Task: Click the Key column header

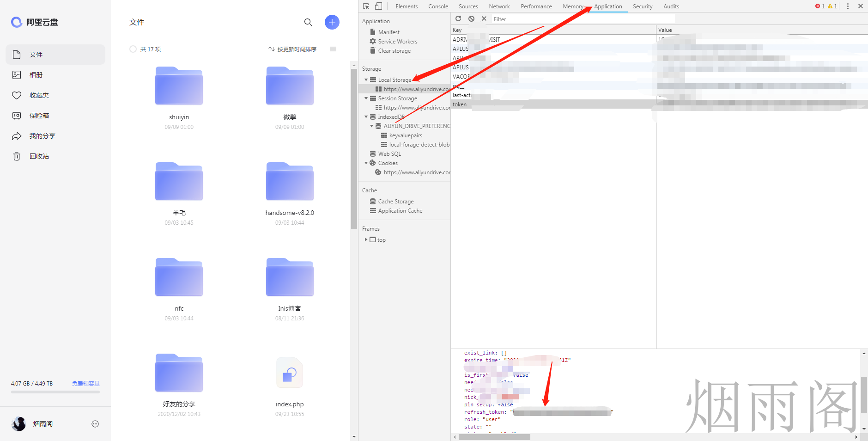Action: [x=553, y=30]
